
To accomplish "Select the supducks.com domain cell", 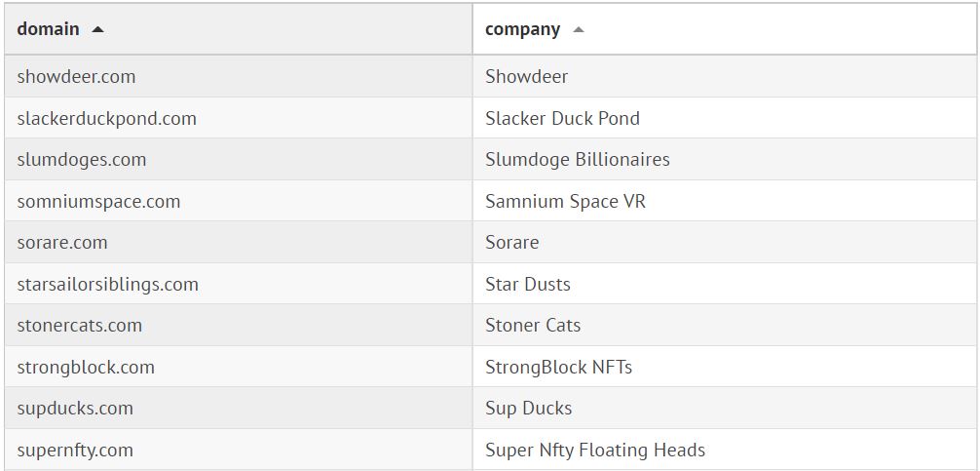I will click(75, 408).
